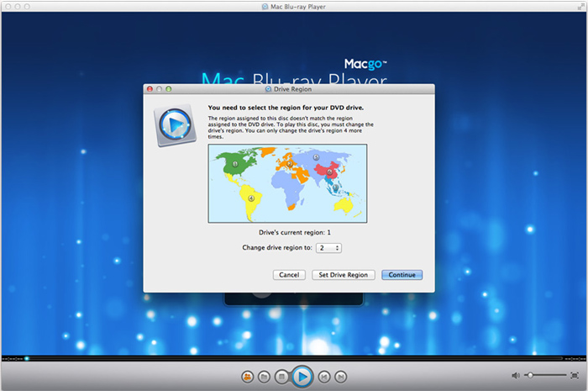Viewport: 588px width, 391px height.
Task: Mute audio with the speaker icon
Action: click(x=516, y=375)
